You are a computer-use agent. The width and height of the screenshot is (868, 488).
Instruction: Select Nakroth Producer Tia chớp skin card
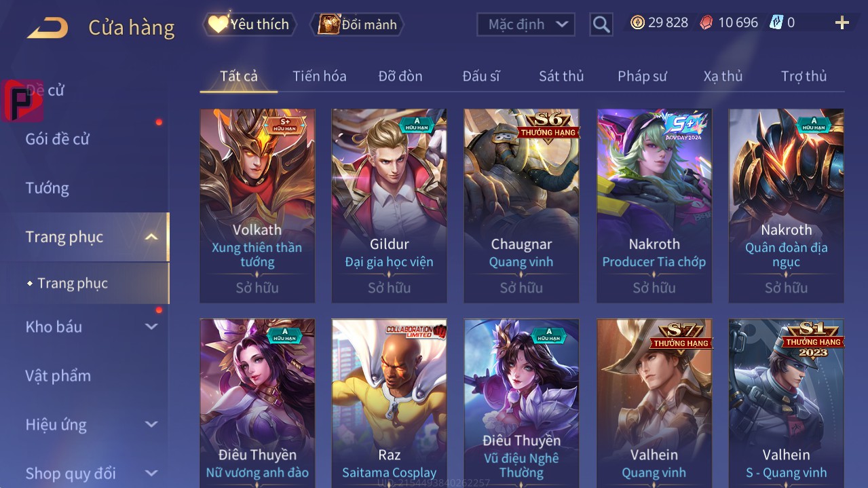click(654, 206)
